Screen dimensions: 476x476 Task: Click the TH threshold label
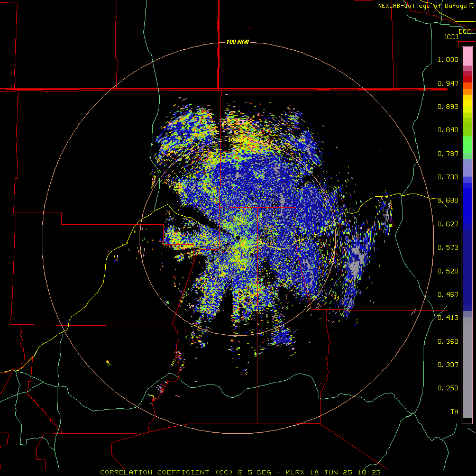point(454,412)
